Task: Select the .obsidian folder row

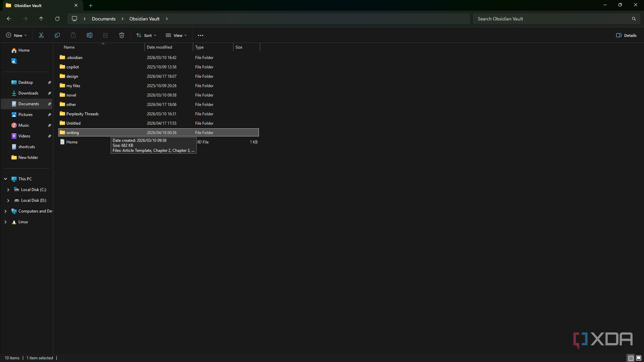Action: 159,58
